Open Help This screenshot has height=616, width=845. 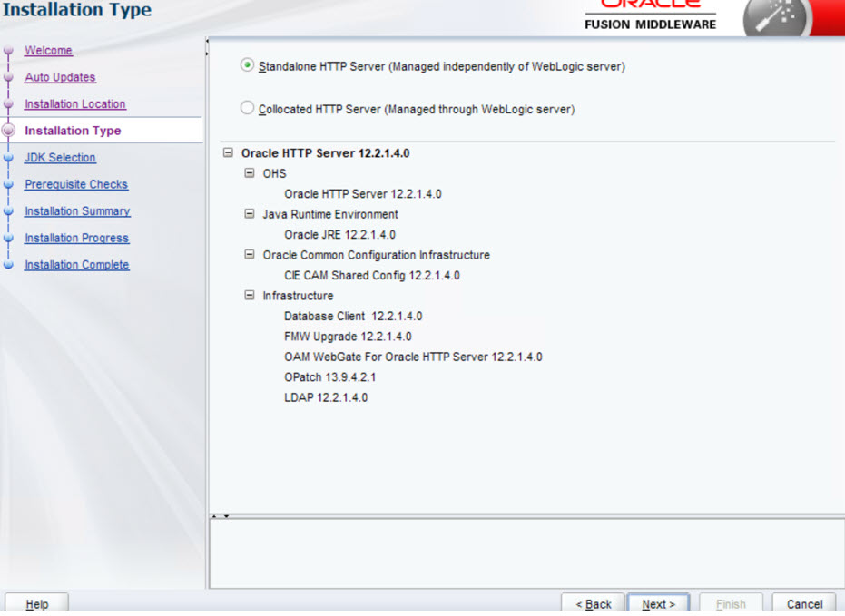click(x=36, y=603)
